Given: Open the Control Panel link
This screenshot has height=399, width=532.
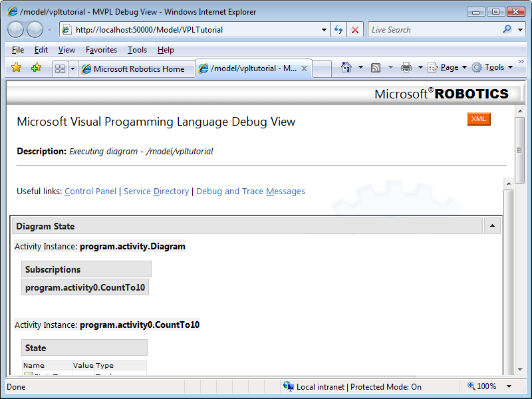Looking at the screenshot, I should (90, 192).
